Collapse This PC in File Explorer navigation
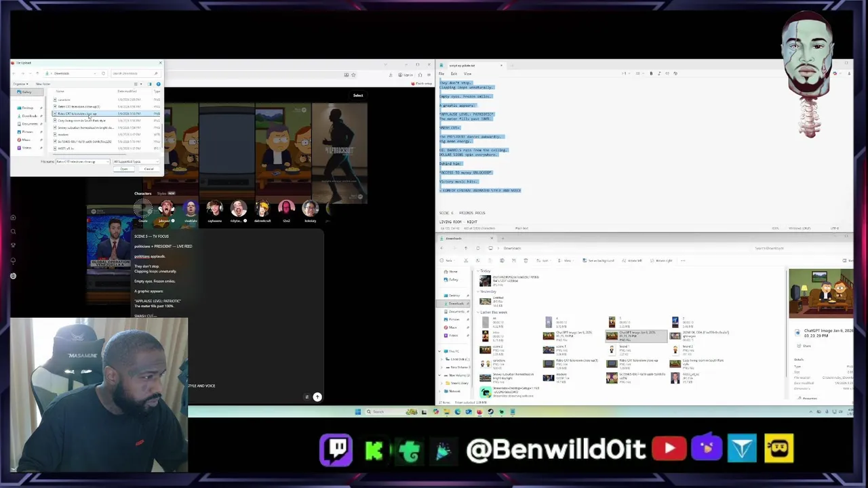Viewport: 868px width, 488px height. (x=439, y=351)
